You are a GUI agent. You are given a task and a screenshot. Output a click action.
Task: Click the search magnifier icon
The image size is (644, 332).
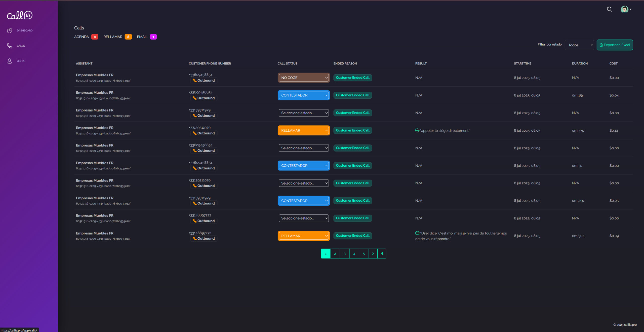click(x=609, y=9)
